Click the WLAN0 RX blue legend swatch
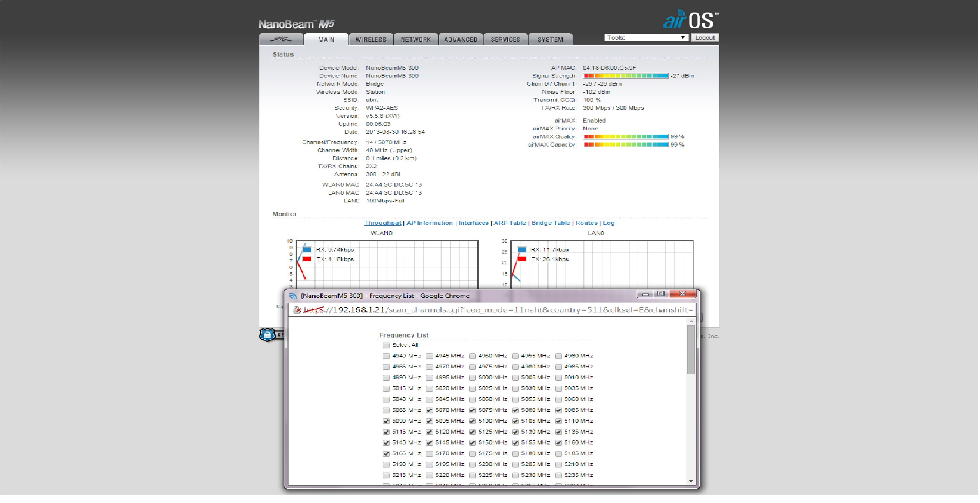 pyautogui.click(x=306, y=250)
